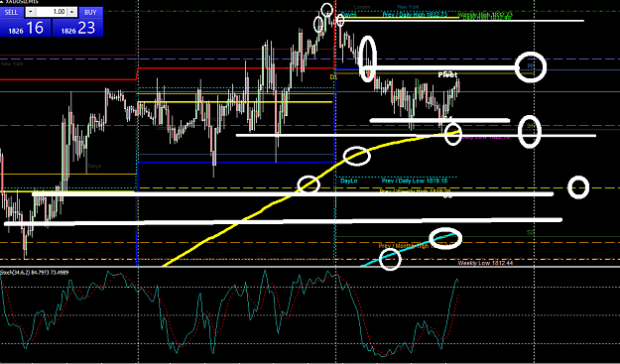Viewport: 620px width, 364px height.
Task: Select the 'Tokyo' session label
Action: click(x=94, y=167)
